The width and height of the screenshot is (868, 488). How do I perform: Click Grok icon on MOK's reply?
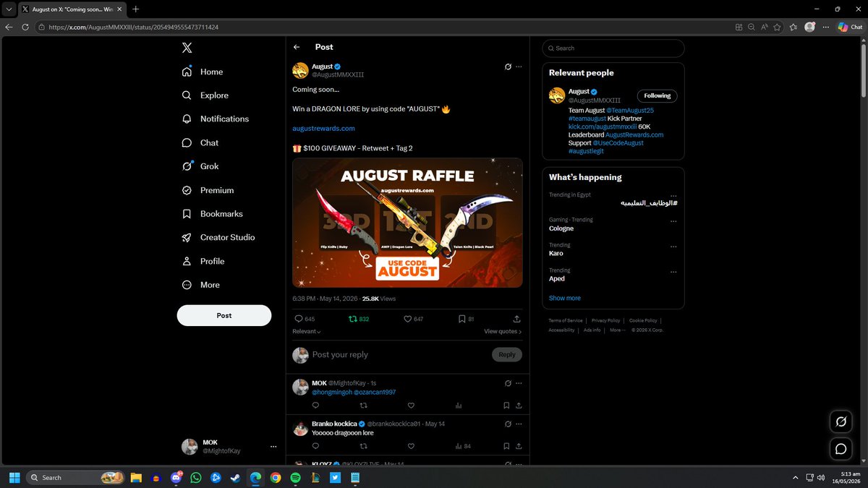point(508,382)
